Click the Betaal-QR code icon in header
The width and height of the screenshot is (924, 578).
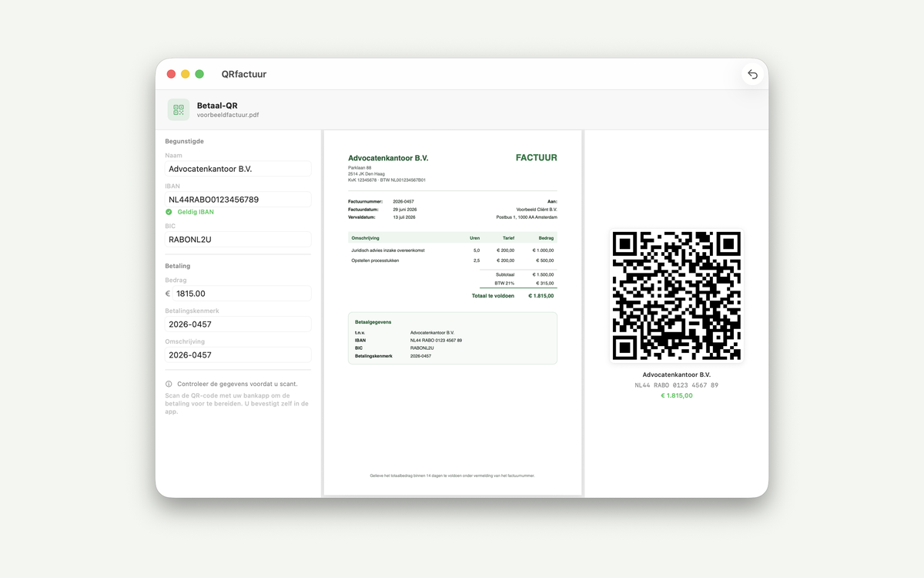click(x=179, y=109)
